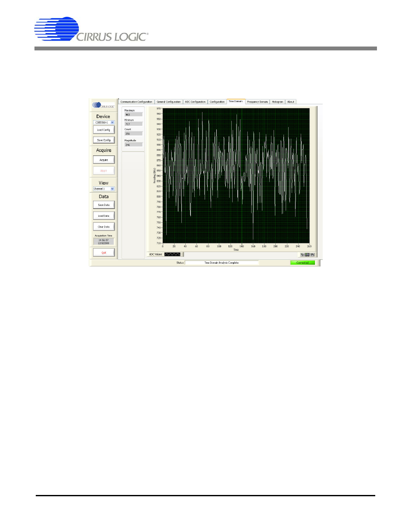This screenshot has height=532, width=411.
Task: Click the red Quit button
Action: (104, 252)
